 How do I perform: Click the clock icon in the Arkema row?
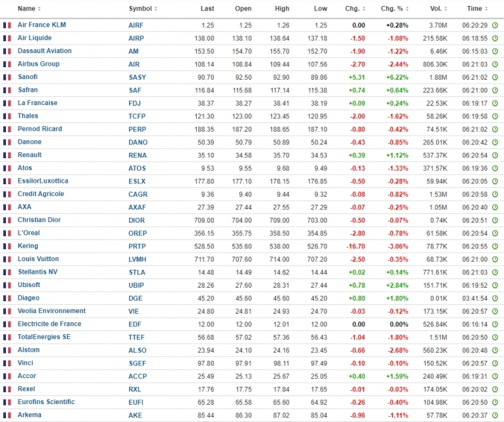pyautogui.click(x=495, y=415)
